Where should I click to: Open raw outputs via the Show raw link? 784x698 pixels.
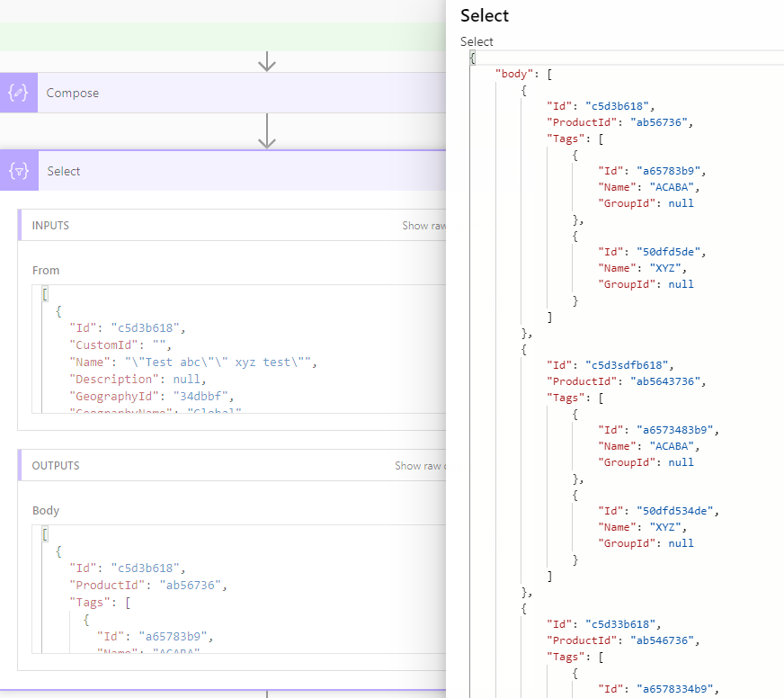pyautogui.click(x=422, y=466)
